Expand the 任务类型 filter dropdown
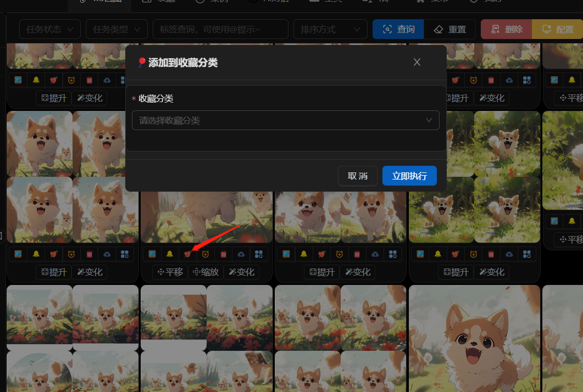Screen dimensions: 583x392 116,29
